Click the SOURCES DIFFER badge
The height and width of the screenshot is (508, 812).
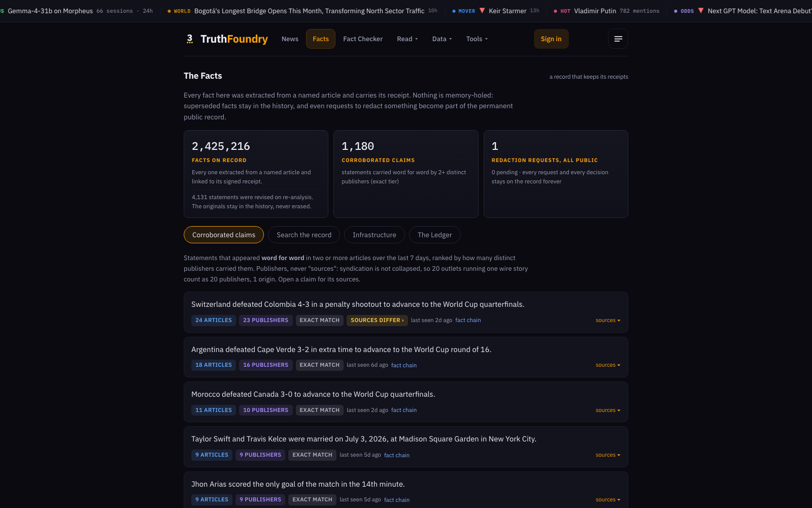tap(377, 321)
